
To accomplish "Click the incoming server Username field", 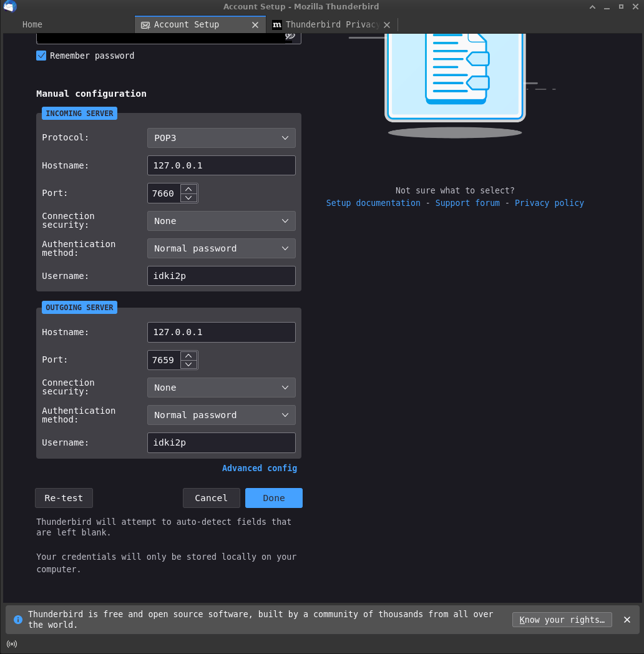I will tap(221, 276).
